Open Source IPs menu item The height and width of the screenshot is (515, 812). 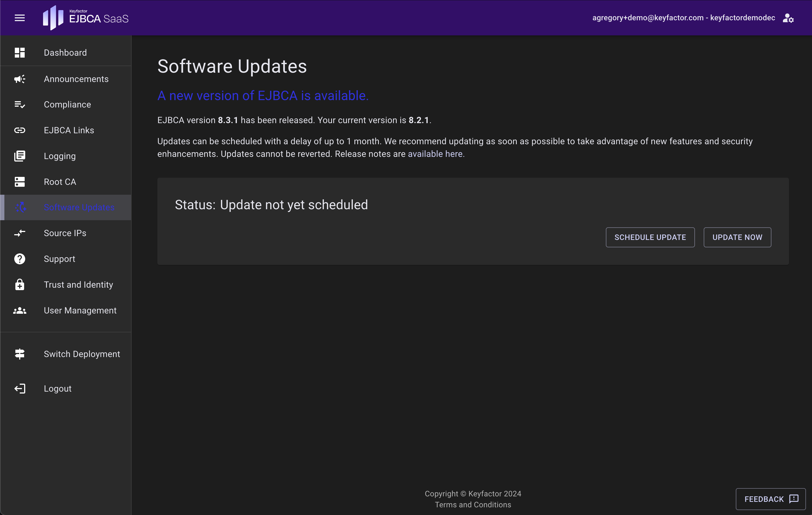click(x=65, y=233)
